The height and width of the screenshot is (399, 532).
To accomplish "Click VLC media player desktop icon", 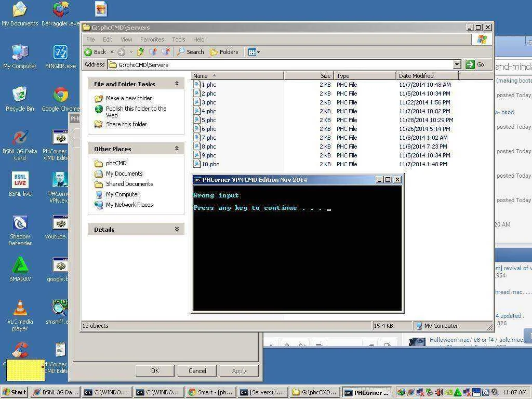I will [x=20, y=315].
